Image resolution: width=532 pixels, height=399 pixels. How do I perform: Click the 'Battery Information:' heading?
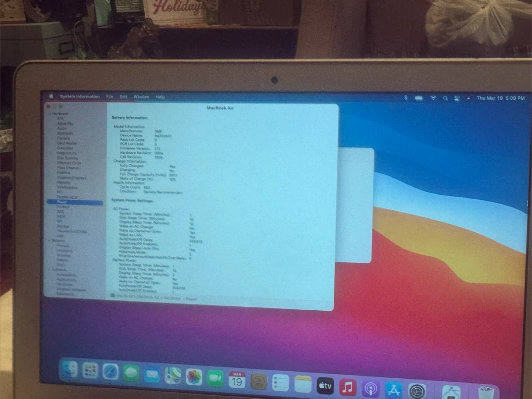coord(130,117)
